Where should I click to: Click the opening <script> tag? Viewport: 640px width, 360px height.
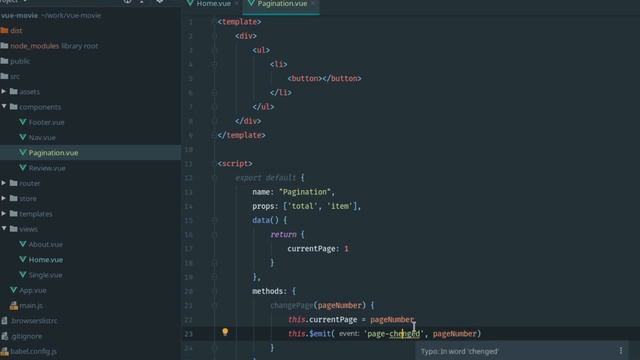pyautogui.click(x=235, y=164)
